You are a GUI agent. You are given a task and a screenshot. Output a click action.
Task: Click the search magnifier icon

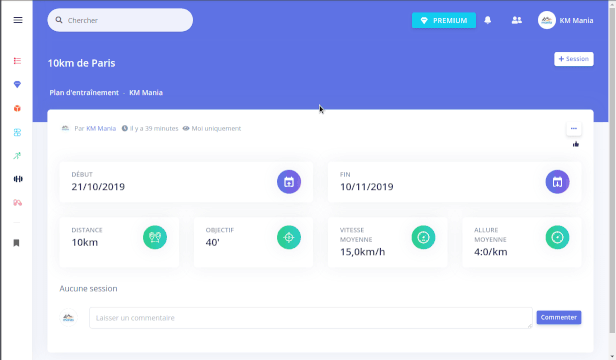(59, 20)
